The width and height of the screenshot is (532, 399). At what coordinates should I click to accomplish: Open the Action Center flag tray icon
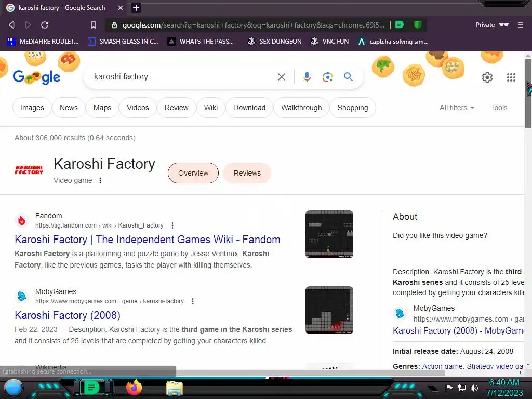449,388
